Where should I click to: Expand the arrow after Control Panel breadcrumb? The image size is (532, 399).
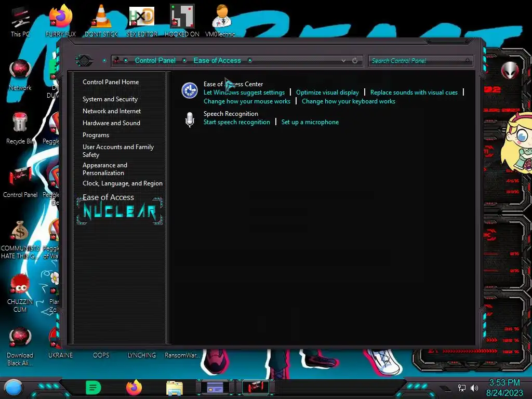(x=184, y=60)
